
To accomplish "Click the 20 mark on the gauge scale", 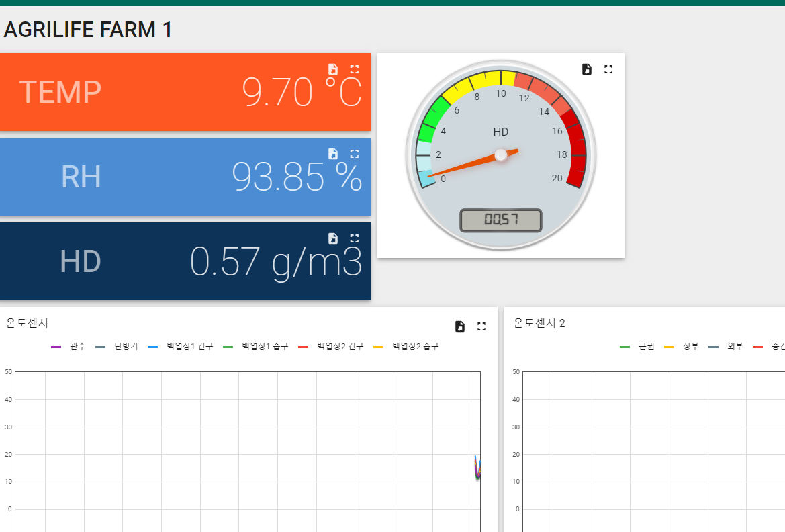I will 557,178.
